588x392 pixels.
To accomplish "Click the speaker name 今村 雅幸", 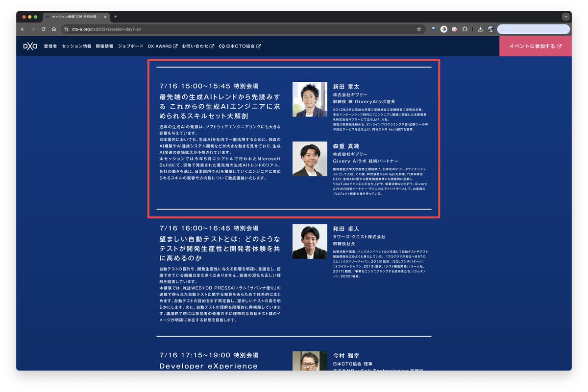I will point(346,356).
